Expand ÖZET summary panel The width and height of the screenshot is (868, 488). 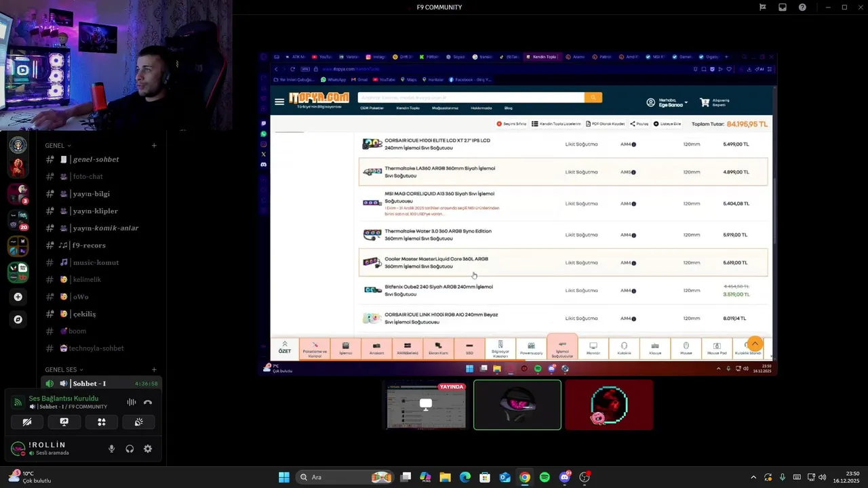pyautogui.click(x=285, y=348)
